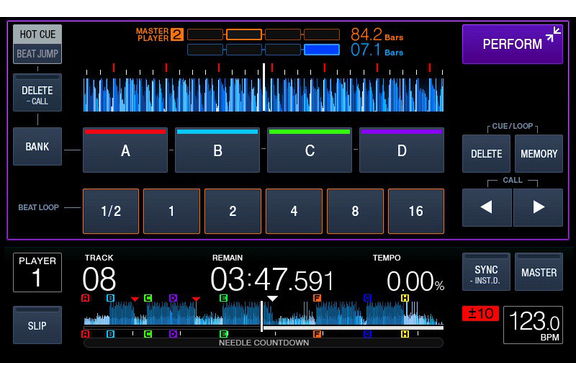
Task: Tap the highlighted orange phase meter box
Action: [244, 35]
